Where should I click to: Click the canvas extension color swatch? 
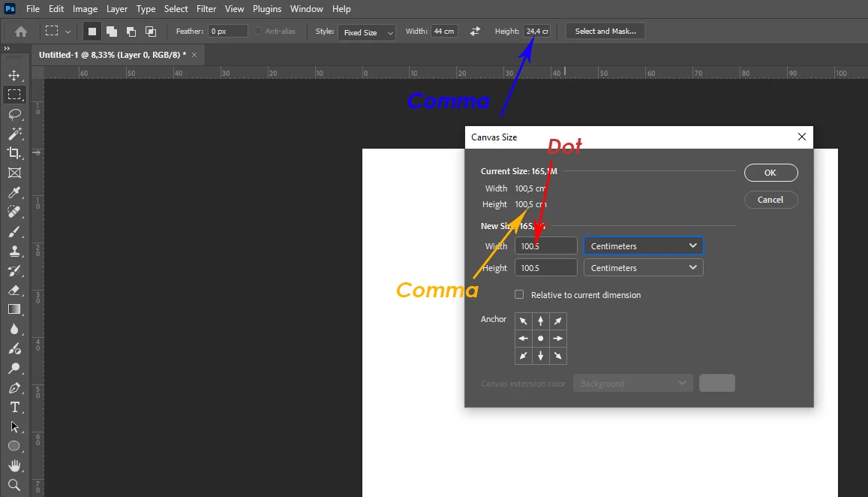717,384
